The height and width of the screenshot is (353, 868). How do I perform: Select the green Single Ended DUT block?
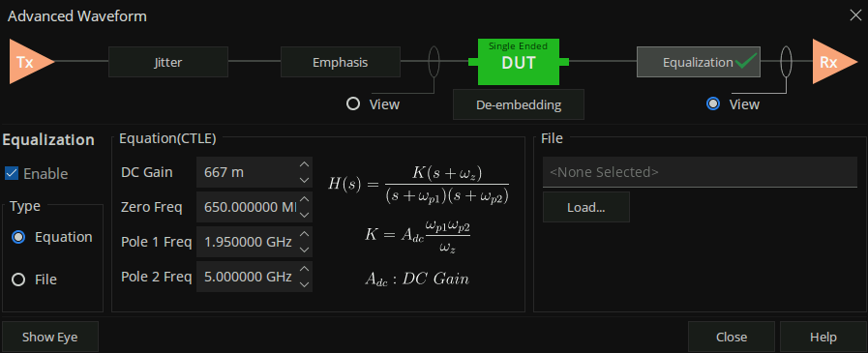519,62
